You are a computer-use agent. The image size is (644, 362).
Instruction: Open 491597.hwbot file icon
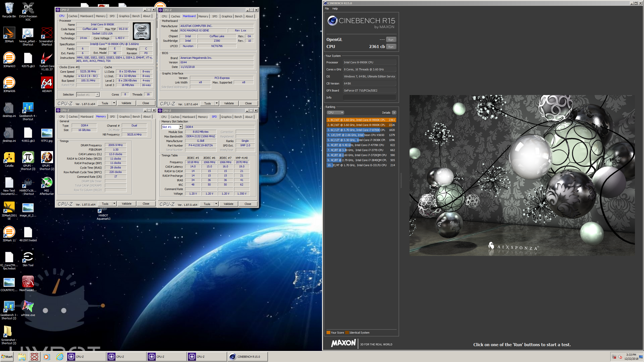28,234
